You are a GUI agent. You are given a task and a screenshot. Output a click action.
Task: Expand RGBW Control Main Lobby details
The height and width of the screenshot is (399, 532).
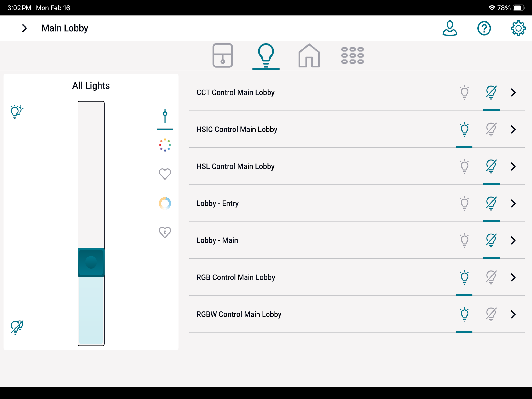[513, 315]
